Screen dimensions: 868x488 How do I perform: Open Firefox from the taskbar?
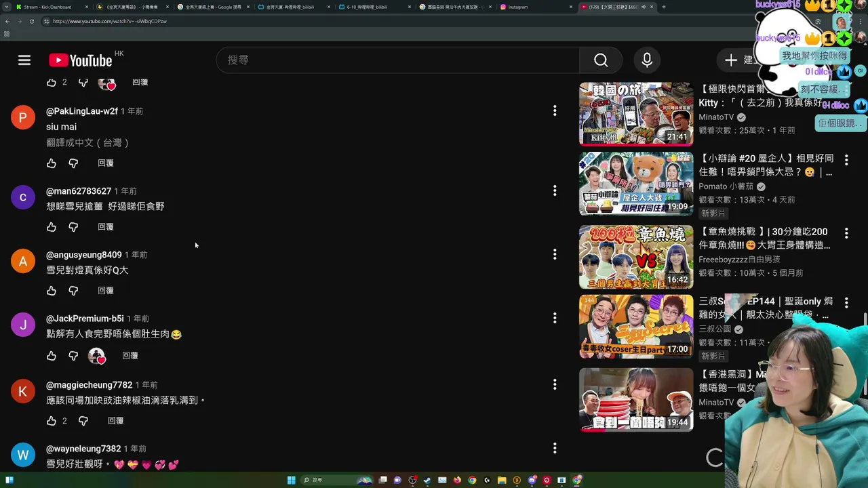tap(457, 480)
